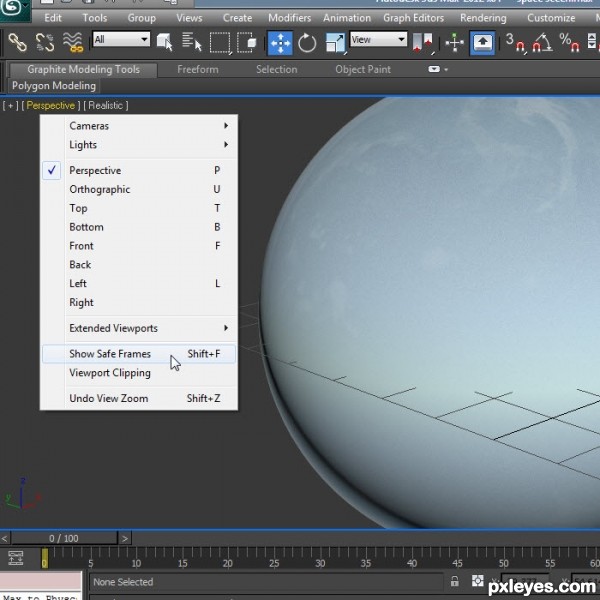Toggle the Selection Lock padlock icon
Image resolution: width=600 pixels, height=600 pixels.
click(455, 581)
